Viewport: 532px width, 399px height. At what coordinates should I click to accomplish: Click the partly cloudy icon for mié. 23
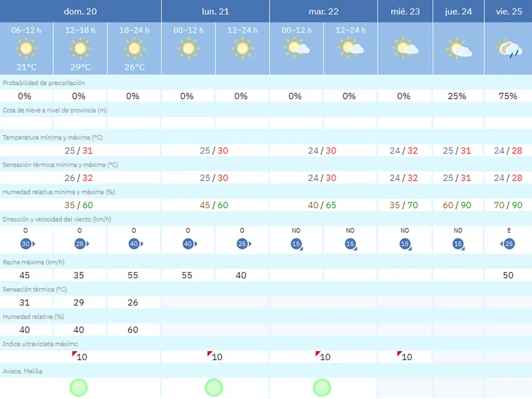pyautogui.click(x=405, y=48)
